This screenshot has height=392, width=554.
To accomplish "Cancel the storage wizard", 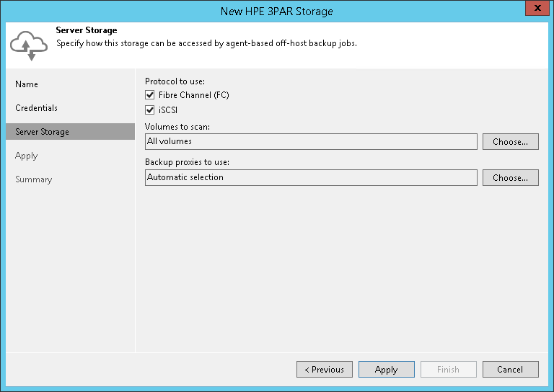I will (510, 370).
